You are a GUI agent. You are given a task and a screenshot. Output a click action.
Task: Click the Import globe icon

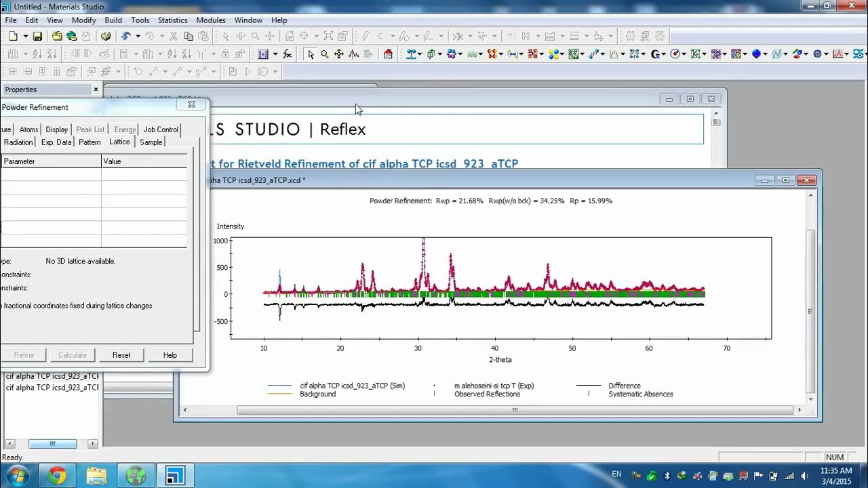(x=71, y=36)
